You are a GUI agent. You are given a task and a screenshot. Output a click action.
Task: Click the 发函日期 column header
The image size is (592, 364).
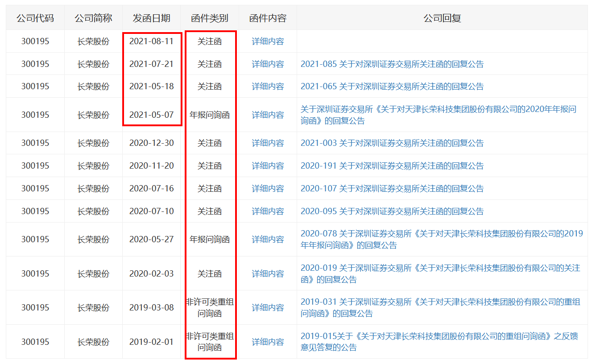tap(151, 18)
